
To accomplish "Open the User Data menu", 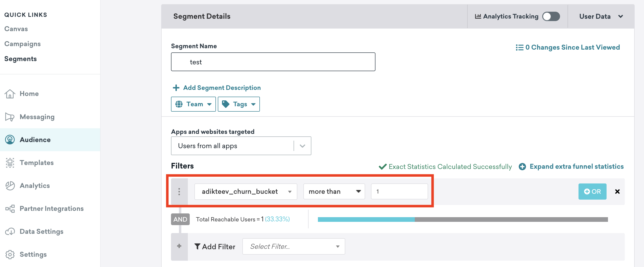I will tap(600, 16).
